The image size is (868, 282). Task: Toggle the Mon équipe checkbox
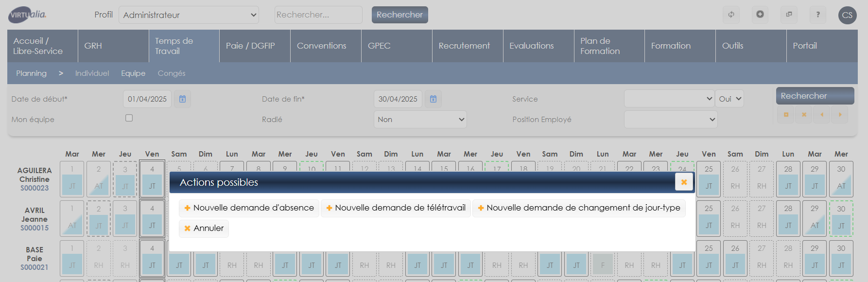[129, 118]
